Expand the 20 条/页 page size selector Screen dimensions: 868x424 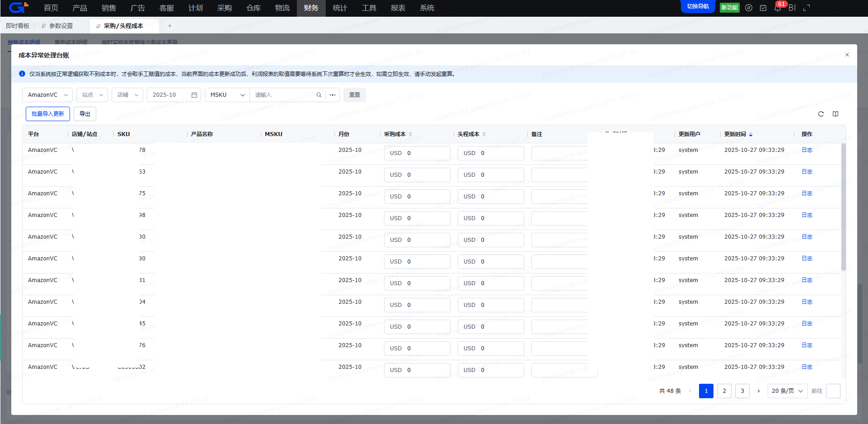tap(787, 391)
